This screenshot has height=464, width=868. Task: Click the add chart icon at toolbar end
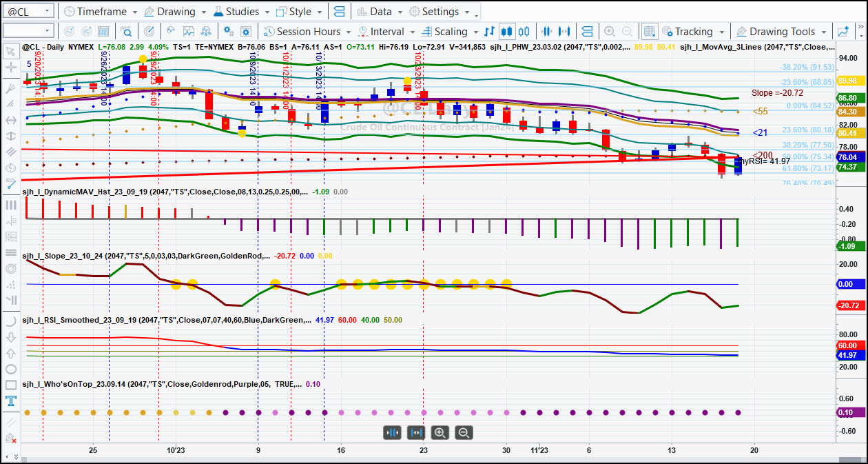843,32
